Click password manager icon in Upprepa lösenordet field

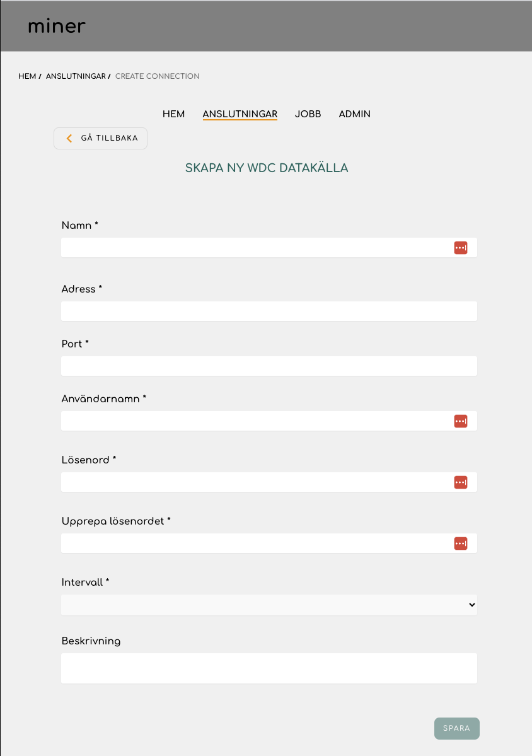pyautogui.click(x=461, y=544)
